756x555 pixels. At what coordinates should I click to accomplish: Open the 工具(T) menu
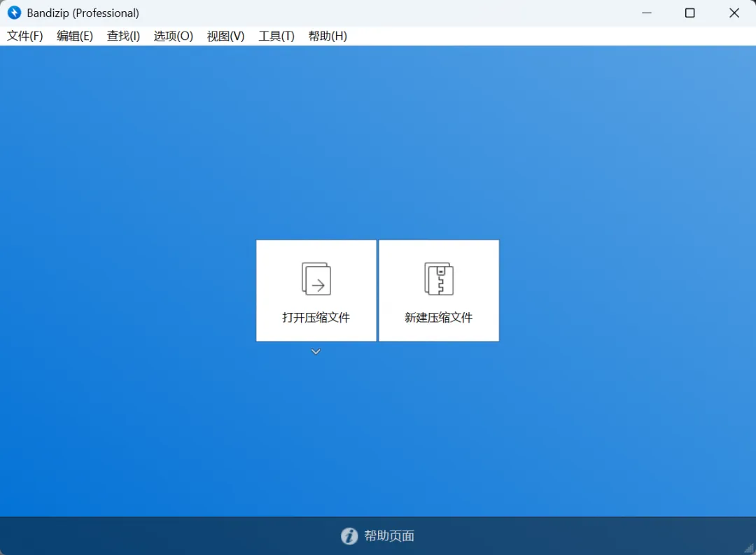pos(276,36)
